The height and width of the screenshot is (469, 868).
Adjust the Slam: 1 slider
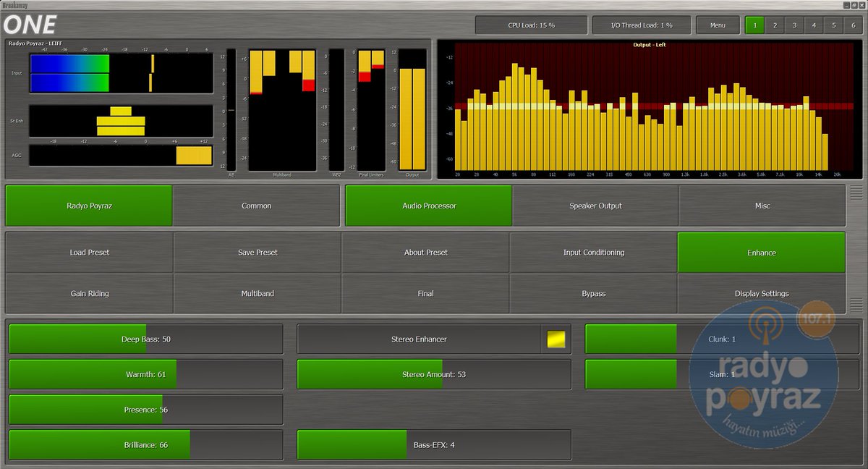coord(722,374)
